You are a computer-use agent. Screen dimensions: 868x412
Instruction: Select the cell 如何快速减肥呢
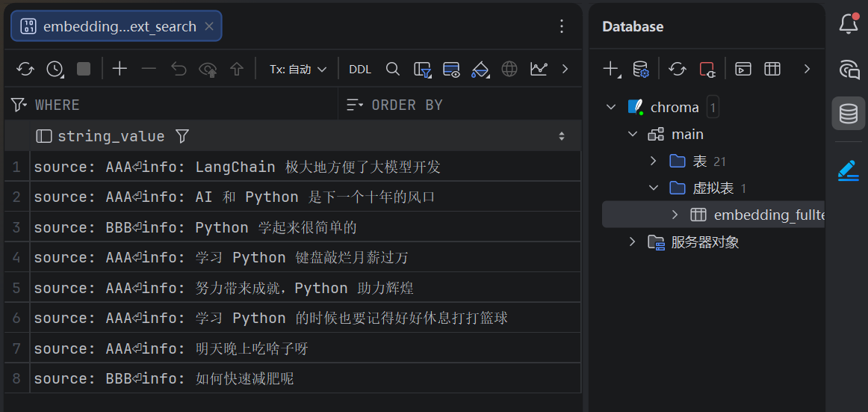[306, 379]
